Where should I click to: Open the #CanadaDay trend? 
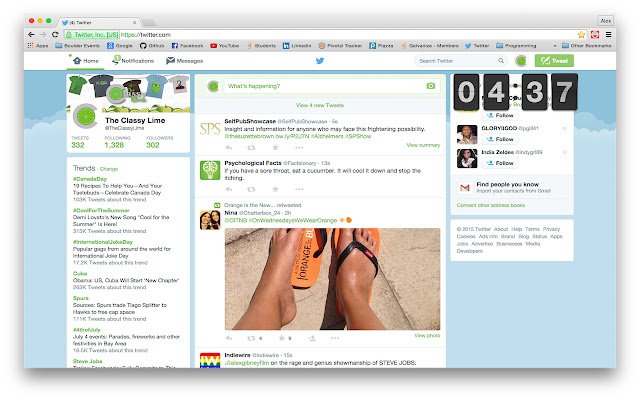(x=90, y=179)
